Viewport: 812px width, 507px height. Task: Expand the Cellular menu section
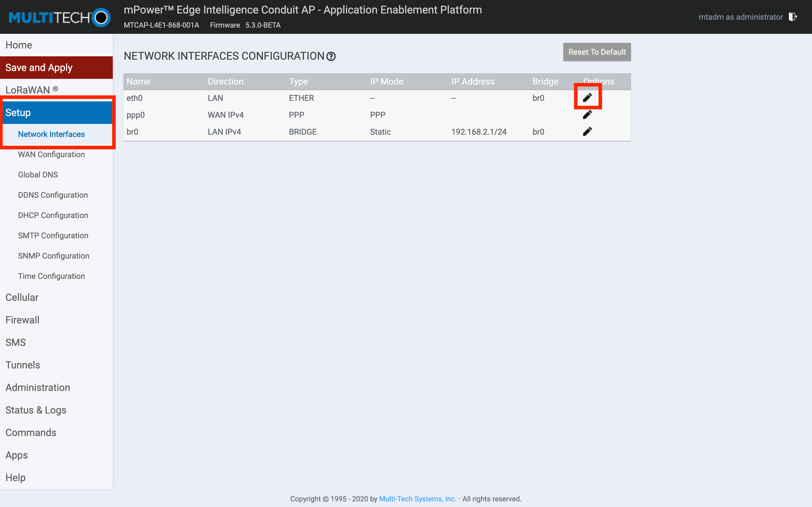(21, 297)
